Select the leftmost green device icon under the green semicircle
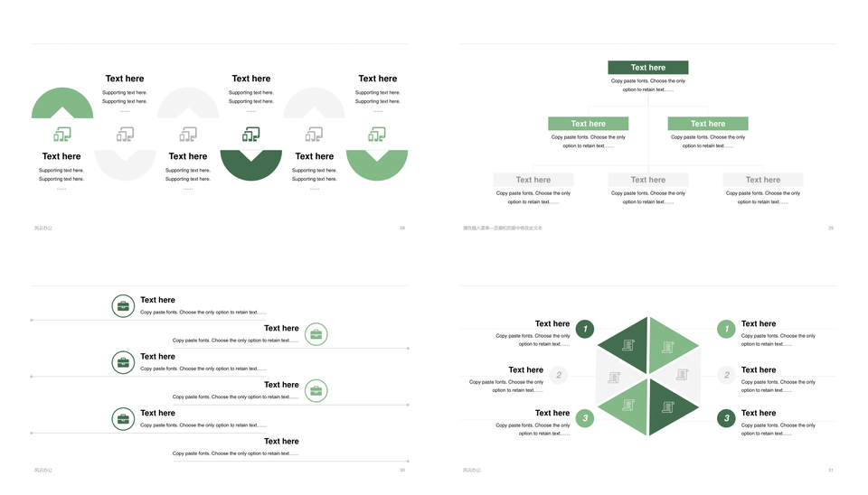Screen dimensions: 868x495 tap(61, 135)
